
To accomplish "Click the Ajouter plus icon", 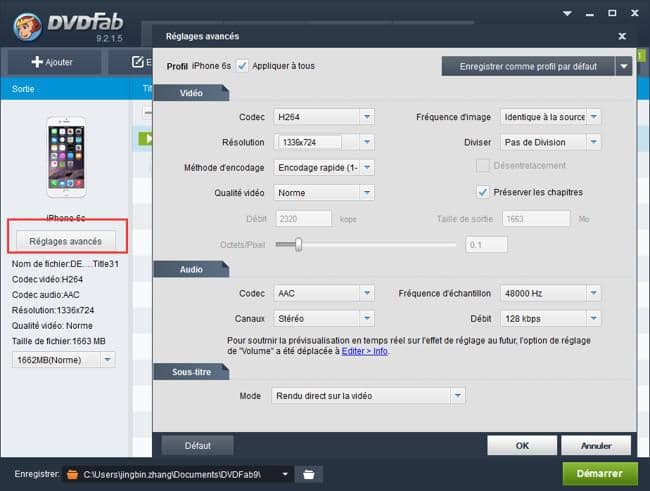I will pos(37,62).
